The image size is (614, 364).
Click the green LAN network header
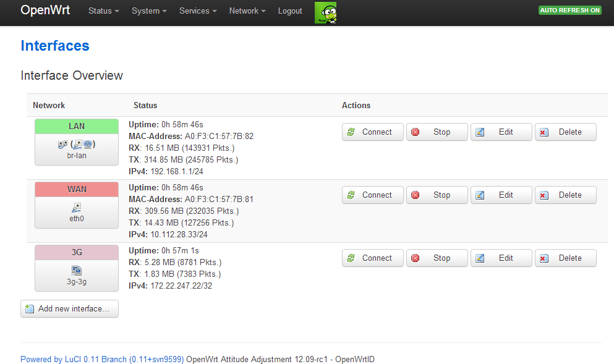pos(76,127)
